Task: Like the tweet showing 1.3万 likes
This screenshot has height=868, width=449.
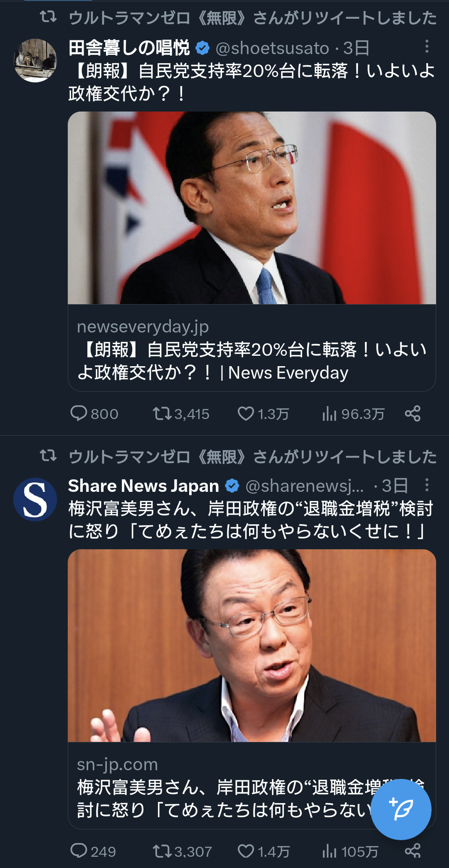Action: point(263,414)
